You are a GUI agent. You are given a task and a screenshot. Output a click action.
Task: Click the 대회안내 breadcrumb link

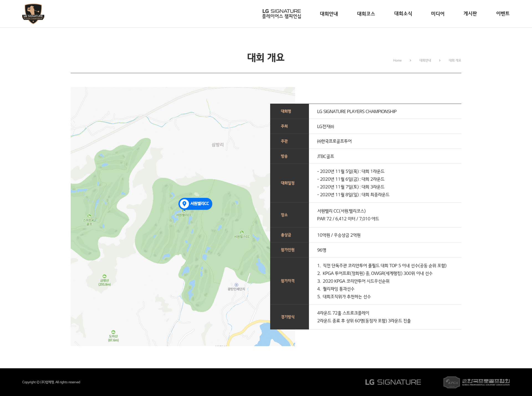(x=425, y=60)
